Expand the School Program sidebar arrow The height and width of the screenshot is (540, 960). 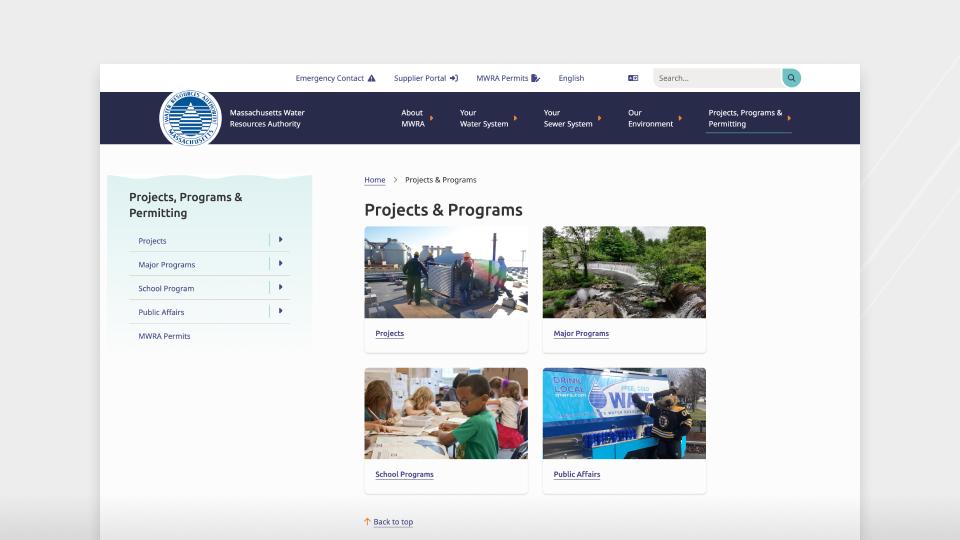tap(281, 288)
